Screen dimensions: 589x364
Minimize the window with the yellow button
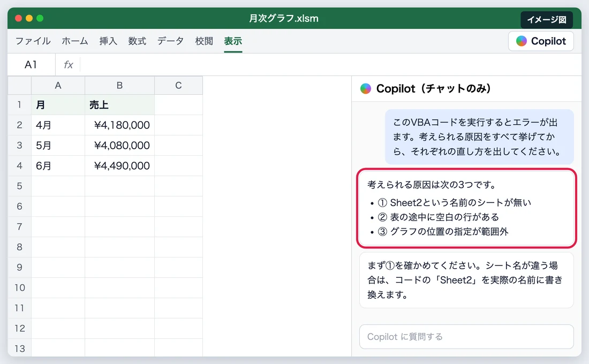[29, 18]
